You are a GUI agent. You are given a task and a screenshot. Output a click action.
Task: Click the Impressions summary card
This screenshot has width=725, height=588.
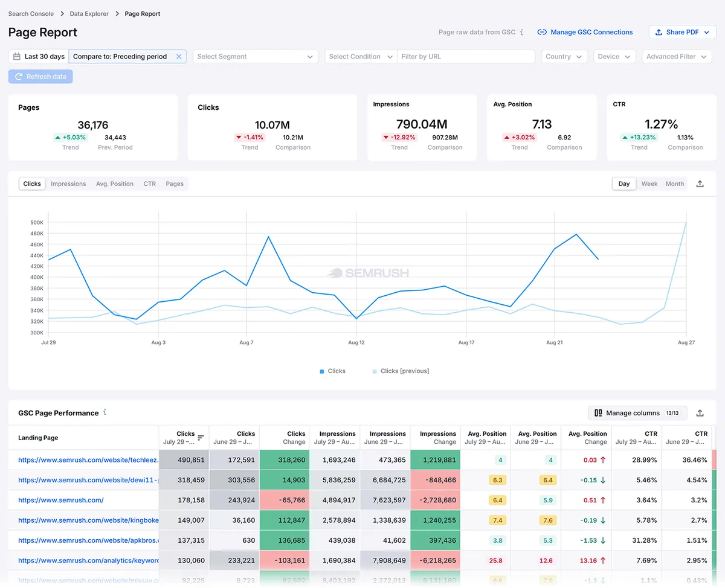422,127
